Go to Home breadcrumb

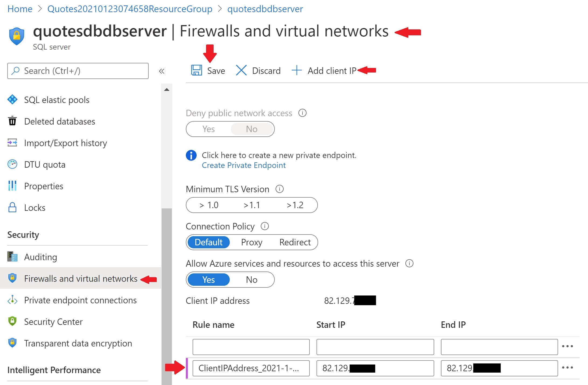[20, 9]
